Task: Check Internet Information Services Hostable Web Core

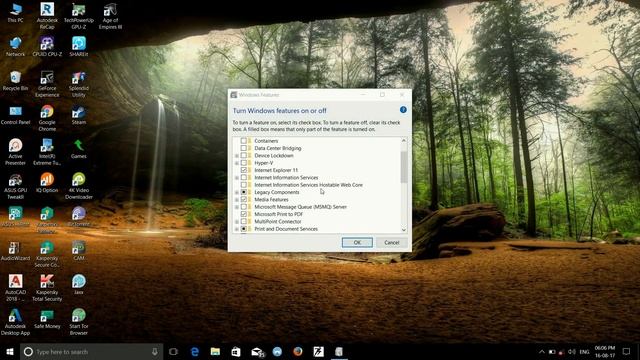Action: 244,185
